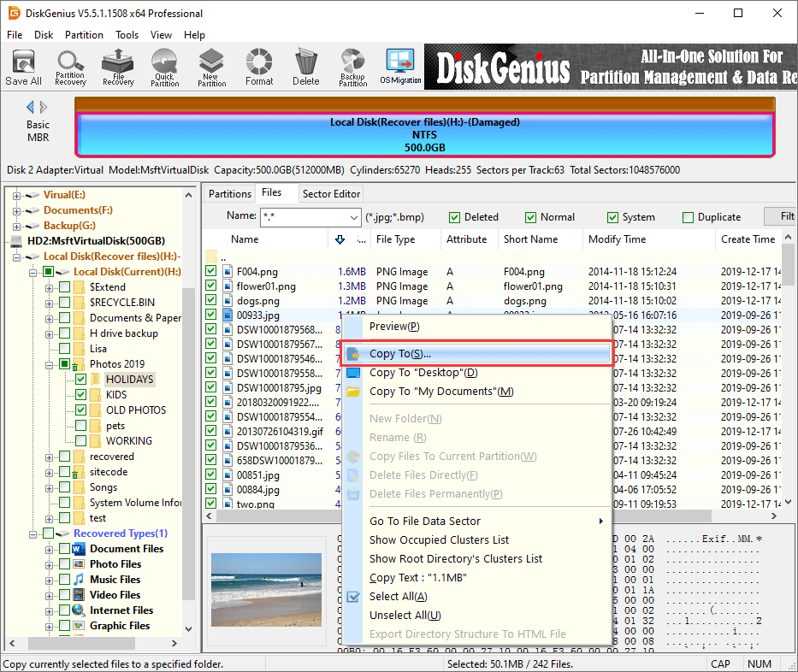The image size is (798, 672).
Task: Click the Save All toolbar icon
Action: [23, 68]
